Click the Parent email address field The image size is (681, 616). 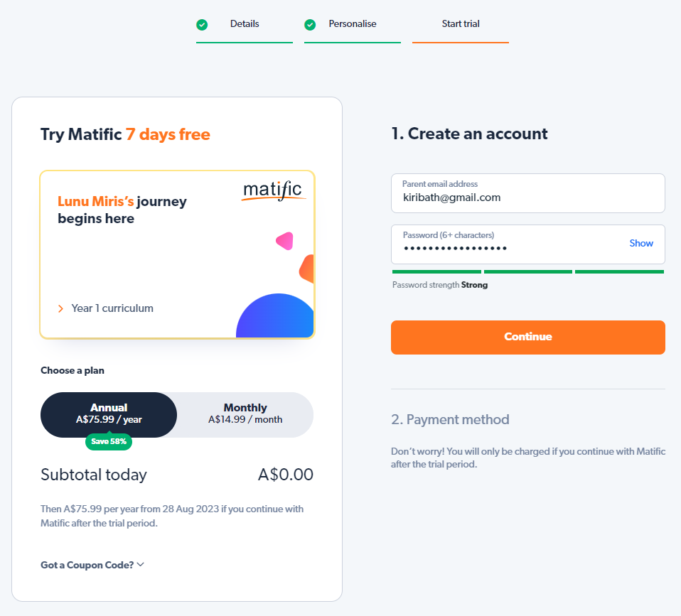point(528,193)
